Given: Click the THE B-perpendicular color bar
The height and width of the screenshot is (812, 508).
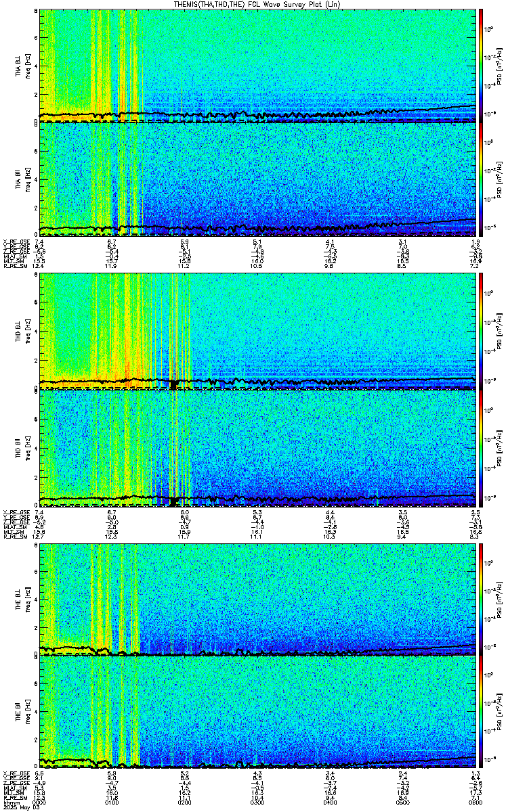Looking at the screenshot, I should 481,598.
